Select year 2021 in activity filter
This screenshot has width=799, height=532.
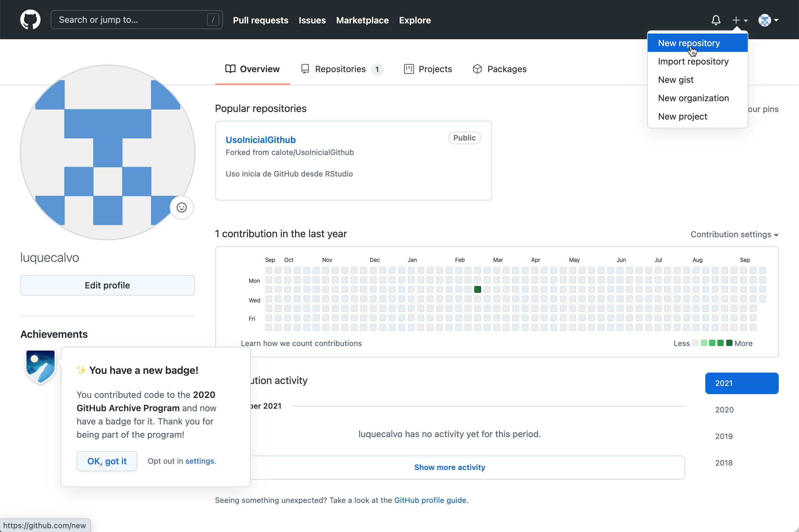[742, 383]
